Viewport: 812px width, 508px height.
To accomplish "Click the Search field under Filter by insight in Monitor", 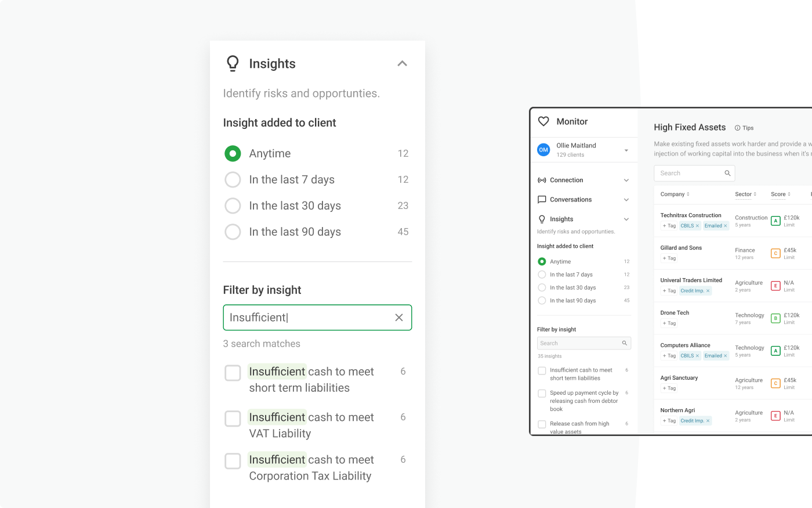I will [x=584, y=343].
